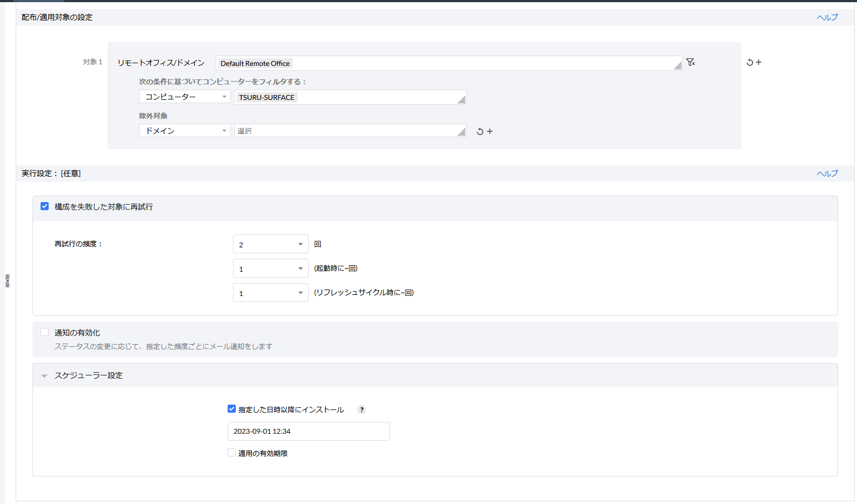Click the filter icon beside remote office field

coord(690,62)
